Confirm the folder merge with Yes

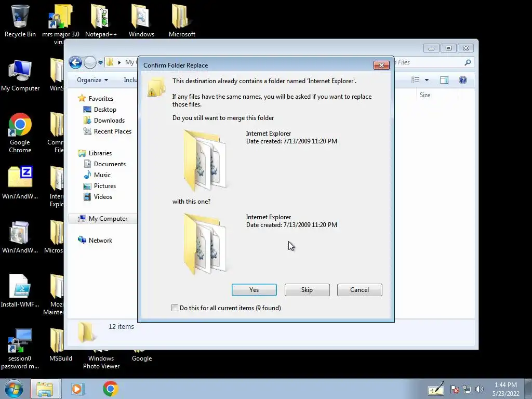(254, 290)
